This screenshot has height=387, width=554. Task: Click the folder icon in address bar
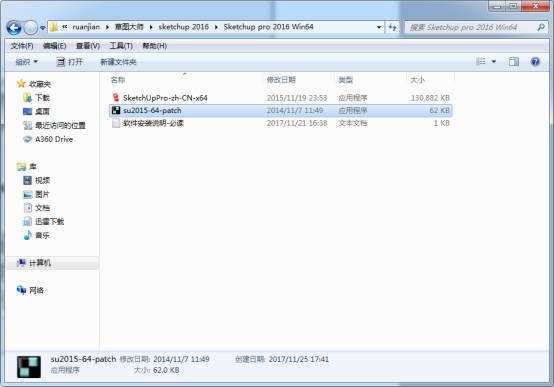[54, 27]
